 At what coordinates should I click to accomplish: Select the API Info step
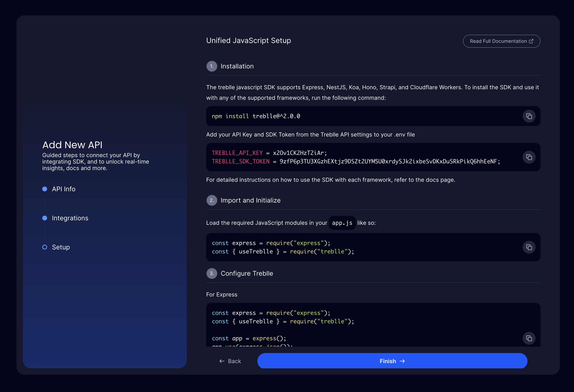click(x=63, y=189)
